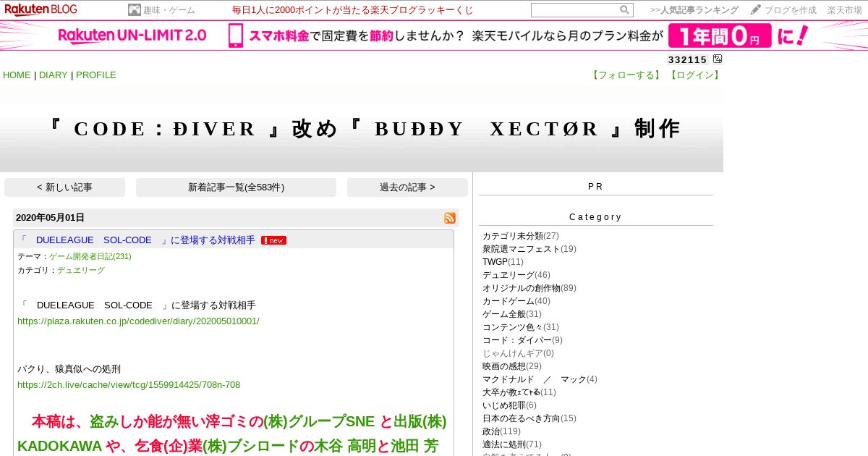868x456 pixels.
Task: Open the HOME menu link
Action: (x=17, y=75)
